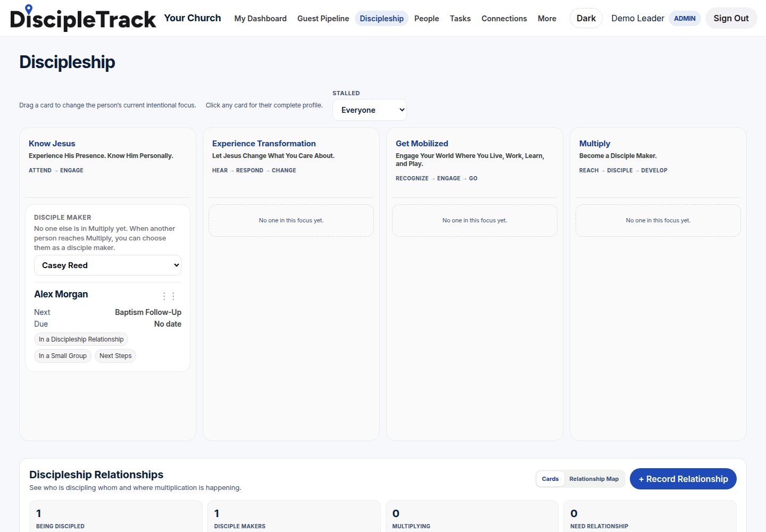The image size is (766, 532).
Task: Select the Discipleship nav tab
Action: [x=381, y=19]
